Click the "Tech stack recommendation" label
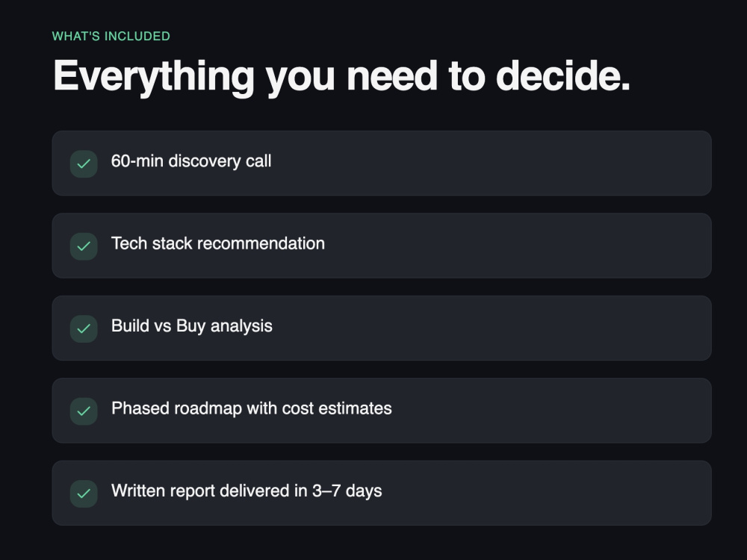This screenshot has height=560, width=747. coord(217,243)
